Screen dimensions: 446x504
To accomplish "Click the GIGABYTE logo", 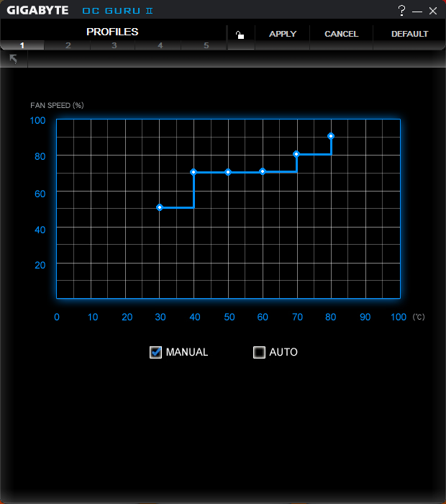I will (37, 10).
